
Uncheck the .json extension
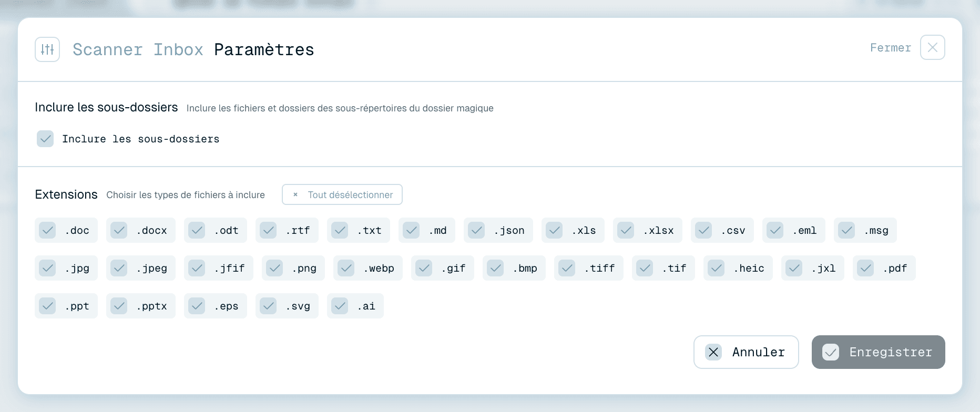coord(476,230)
